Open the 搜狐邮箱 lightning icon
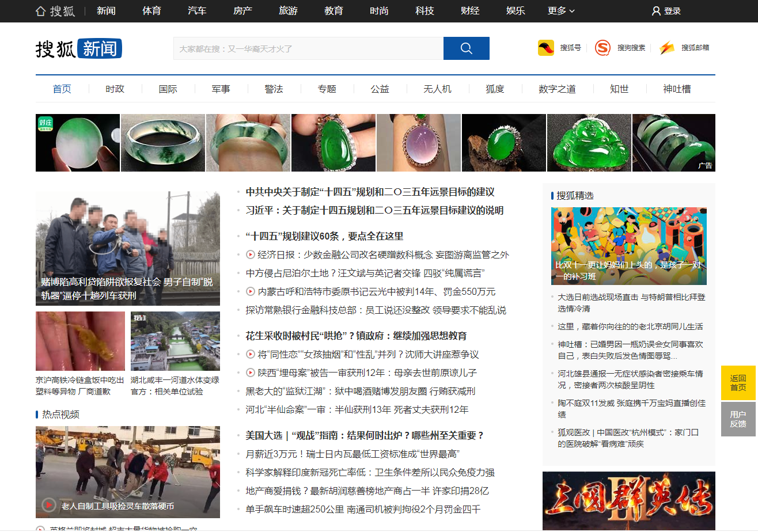Image resolution: width=758 pixels, height=532 pixels. coord(666,48)
